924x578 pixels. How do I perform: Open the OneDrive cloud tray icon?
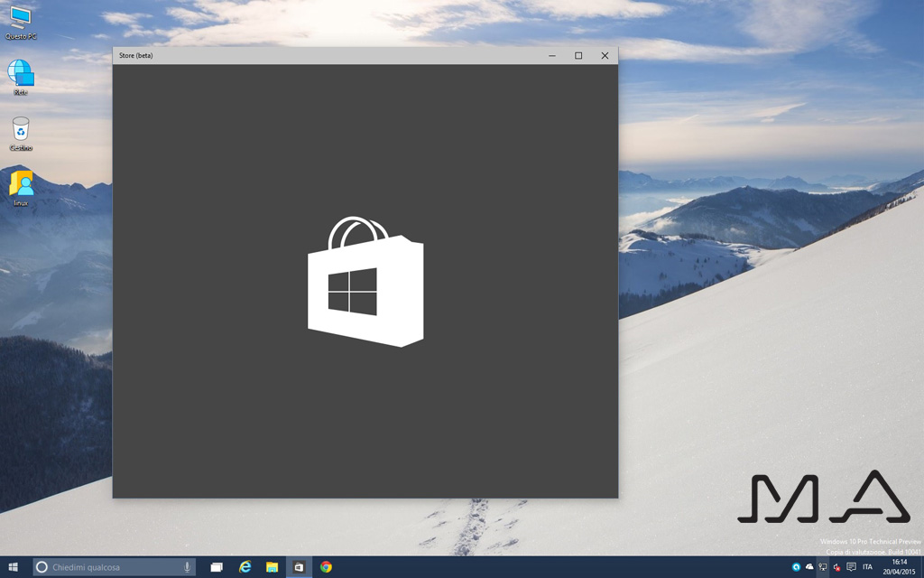point(809,567)
